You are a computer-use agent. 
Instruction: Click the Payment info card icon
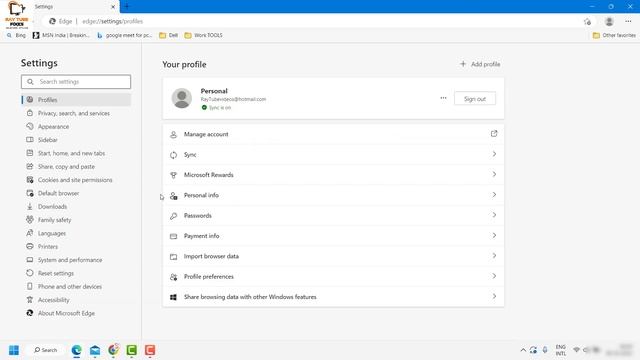click(173, 236)
